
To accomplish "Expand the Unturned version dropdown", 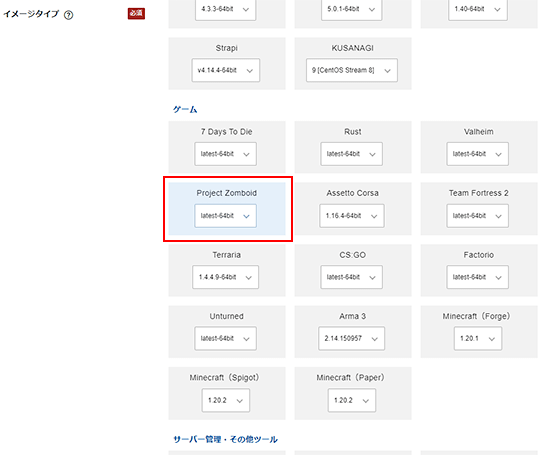I will 226,339.
